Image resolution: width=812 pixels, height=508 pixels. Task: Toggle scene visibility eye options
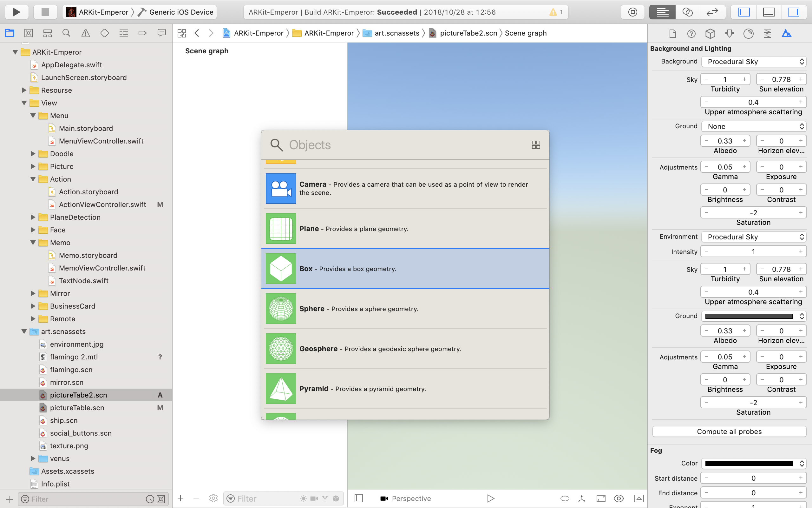tap(619, 498)
